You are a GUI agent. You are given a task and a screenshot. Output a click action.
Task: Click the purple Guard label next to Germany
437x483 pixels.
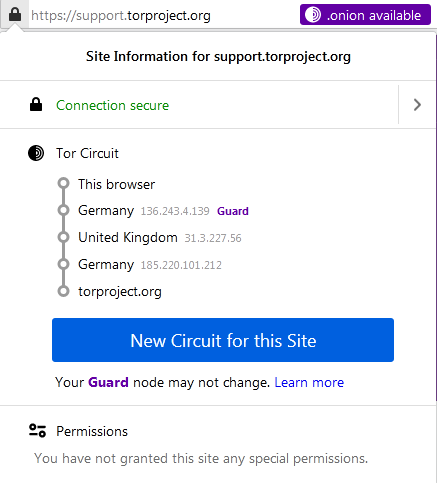pyautogui.click(x=233, y=211)
